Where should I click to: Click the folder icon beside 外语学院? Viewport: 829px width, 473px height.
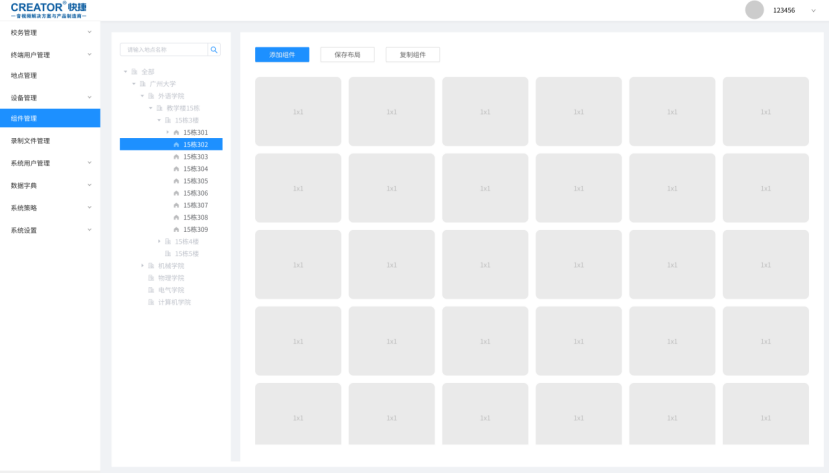[151, 96]
